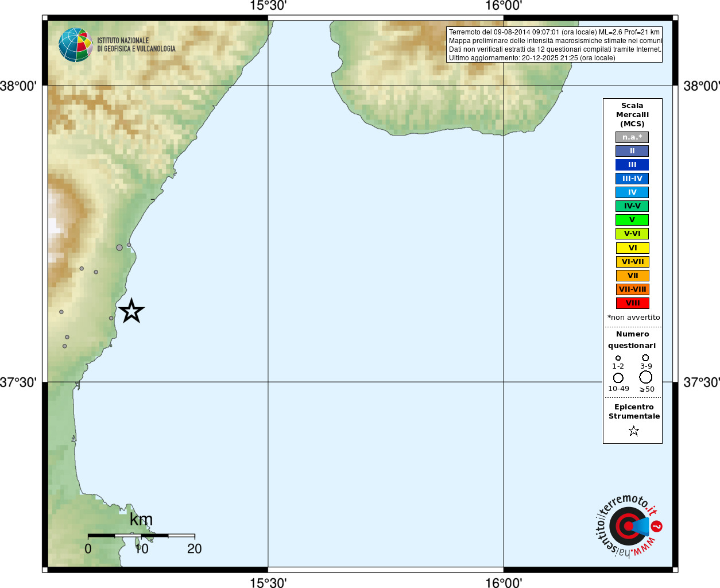Click the IV intensity legend swatch
The width and height of the screenshot is (720, 588).
(632, 192)
